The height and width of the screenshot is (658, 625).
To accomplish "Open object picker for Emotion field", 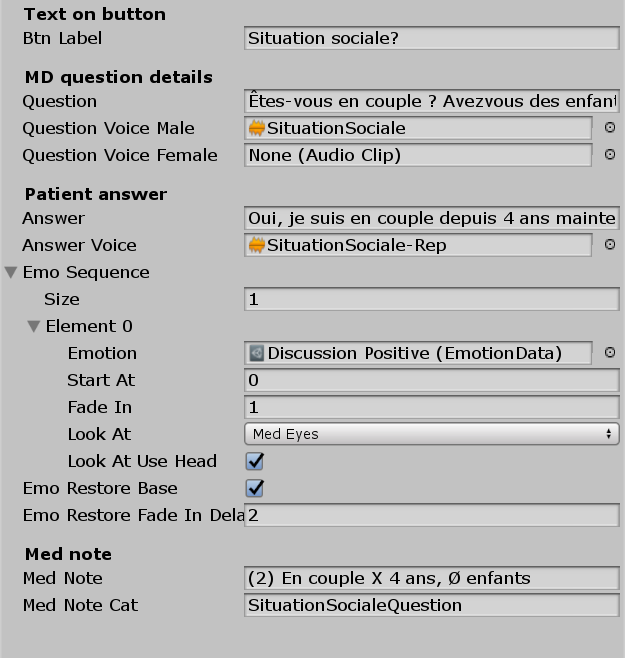I will (x=610, y=353).
